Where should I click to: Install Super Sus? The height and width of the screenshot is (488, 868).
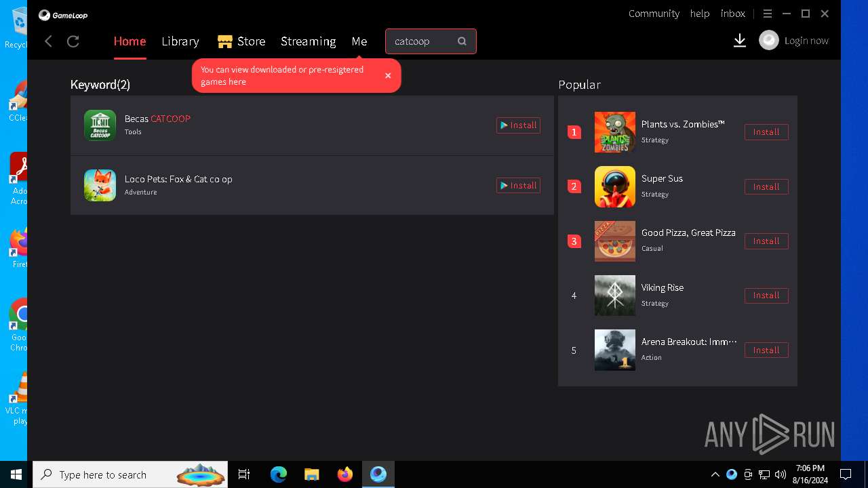click(766, 186)
